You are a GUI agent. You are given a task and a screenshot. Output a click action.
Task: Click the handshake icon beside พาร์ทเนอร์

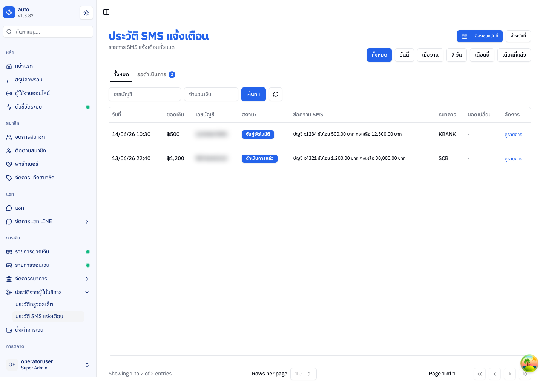tap(9, 164)
